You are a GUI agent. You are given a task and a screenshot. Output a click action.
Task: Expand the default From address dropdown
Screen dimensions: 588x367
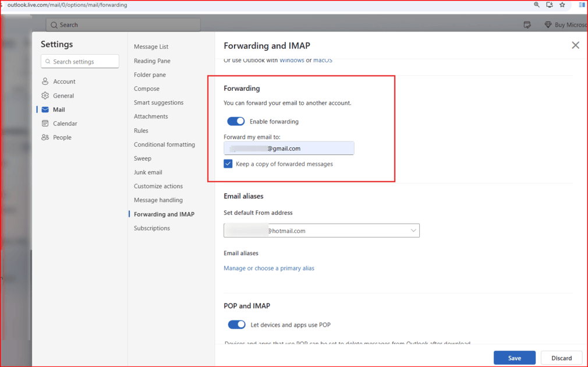(x=321, y=231)
